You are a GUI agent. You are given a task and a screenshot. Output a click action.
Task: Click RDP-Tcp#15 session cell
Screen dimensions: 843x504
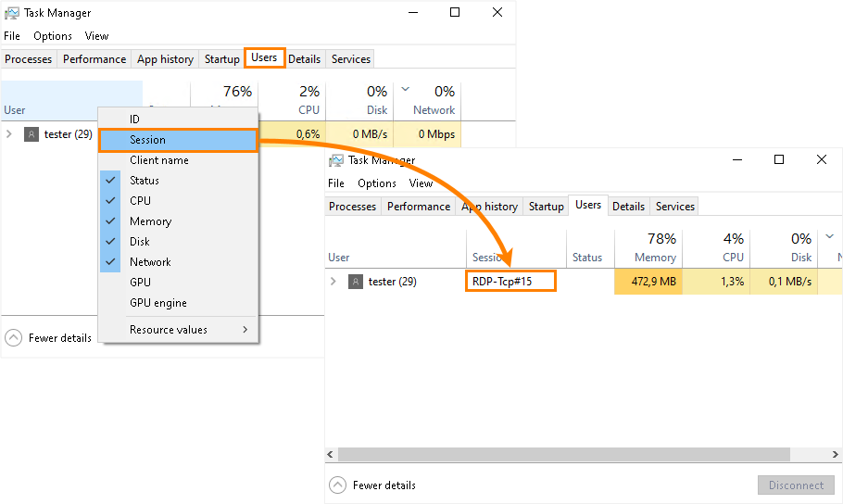(510, 282)
